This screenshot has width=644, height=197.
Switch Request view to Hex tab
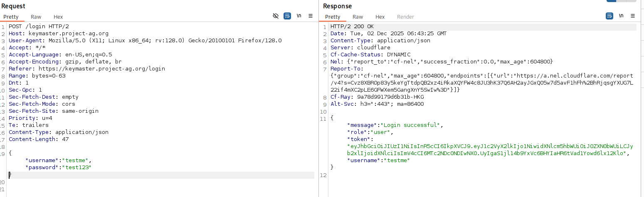coord(58,17)
